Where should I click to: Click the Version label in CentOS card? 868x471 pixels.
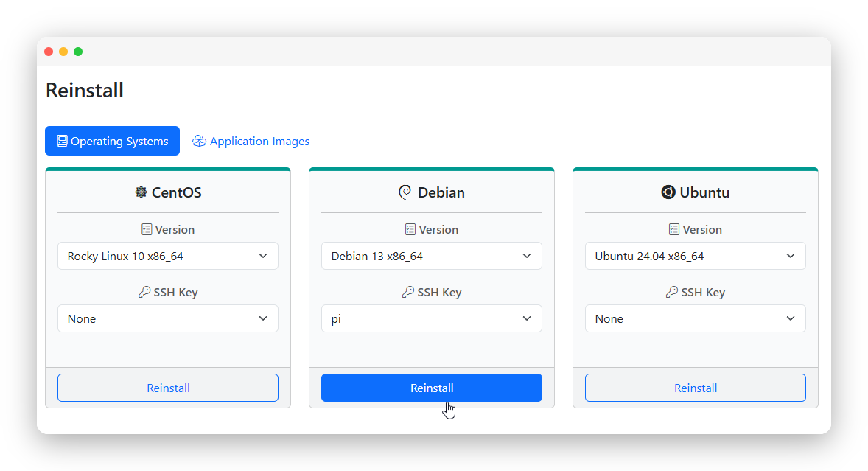pyautogui.click(x=175, y=229)
